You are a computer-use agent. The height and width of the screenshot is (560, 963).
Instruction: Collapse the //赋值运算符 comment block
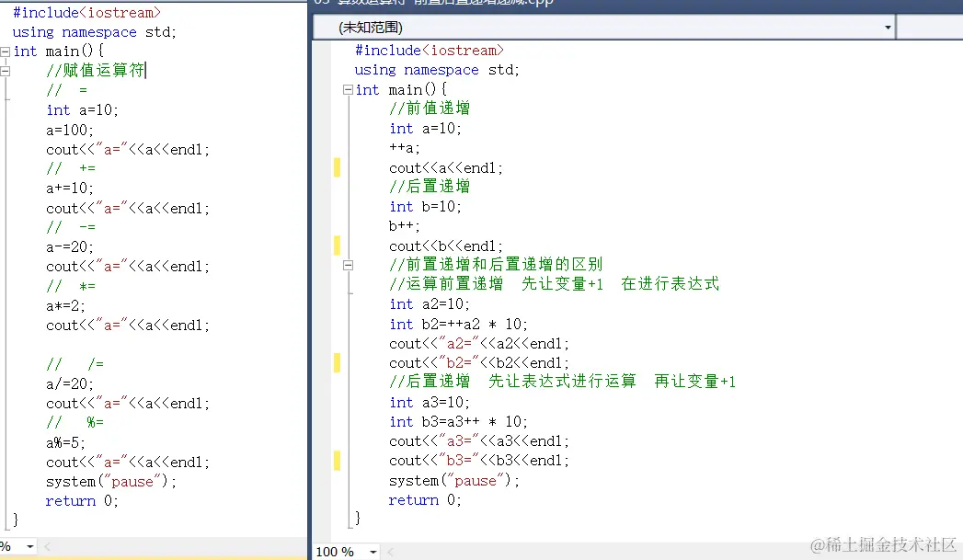(5, 71)
